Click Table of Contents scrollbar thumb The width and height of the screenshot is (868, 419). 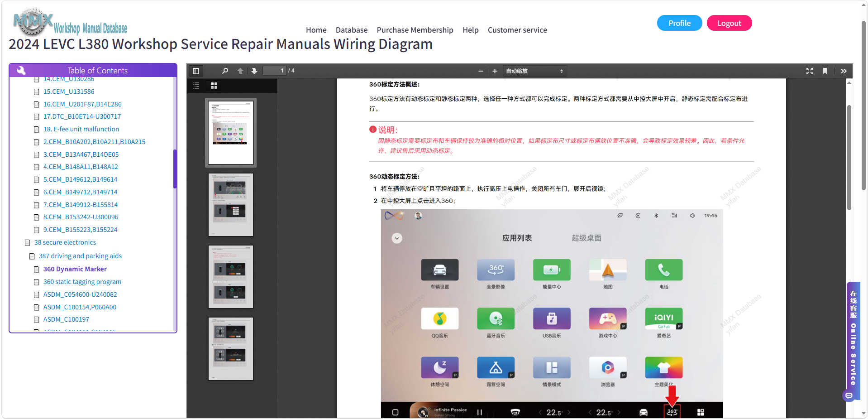click(x=175, y=169)
